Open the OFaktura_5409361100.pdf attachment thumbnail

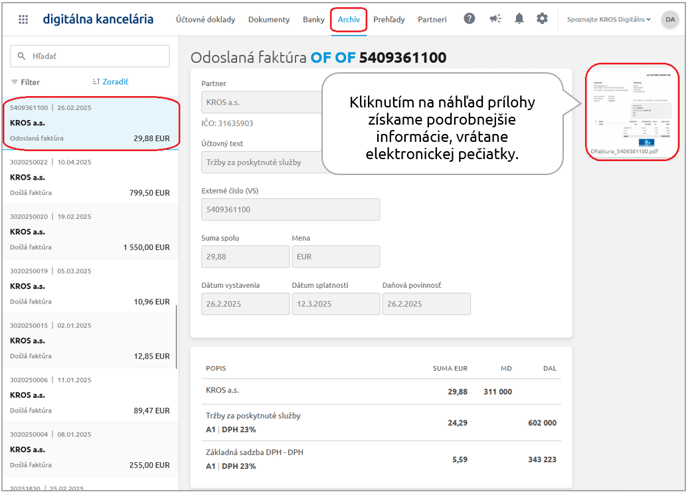(x=632, y=111)
